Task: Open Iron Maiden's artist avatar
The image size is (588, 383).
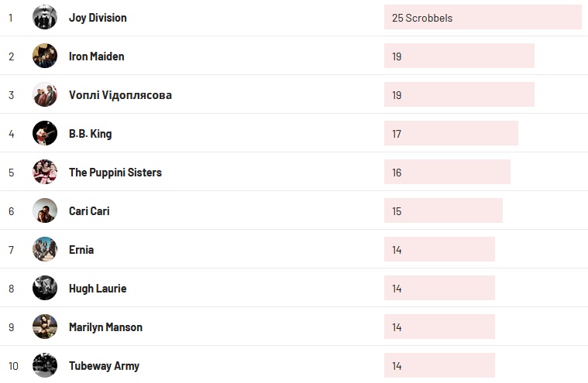Action: pos(45,56)
